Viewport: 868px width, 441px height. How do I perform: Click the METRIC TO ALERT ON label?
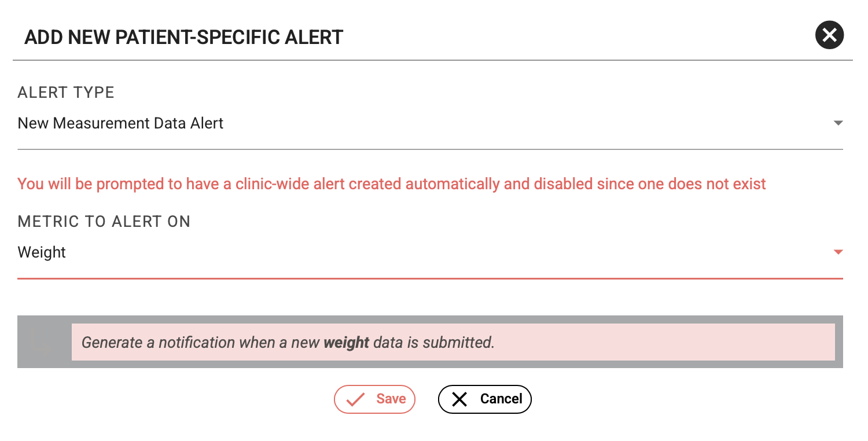[104, 222]
